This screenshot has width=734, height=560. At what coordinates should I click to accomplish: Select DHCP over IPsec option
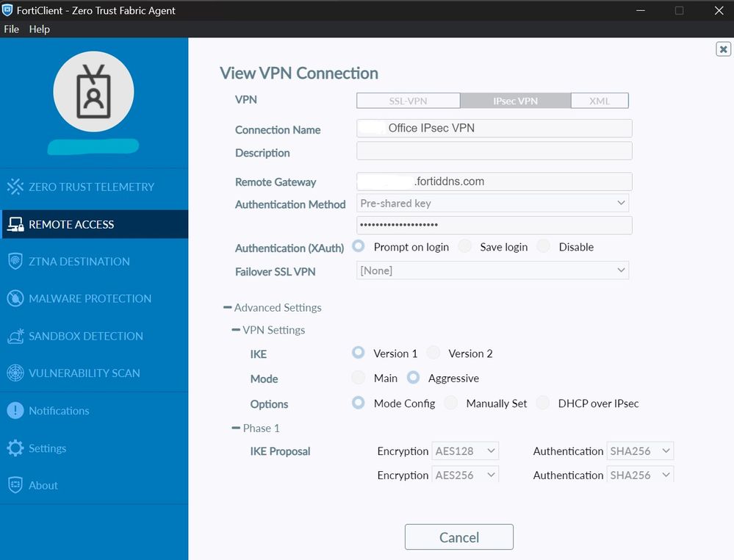(x=543, y=403)
